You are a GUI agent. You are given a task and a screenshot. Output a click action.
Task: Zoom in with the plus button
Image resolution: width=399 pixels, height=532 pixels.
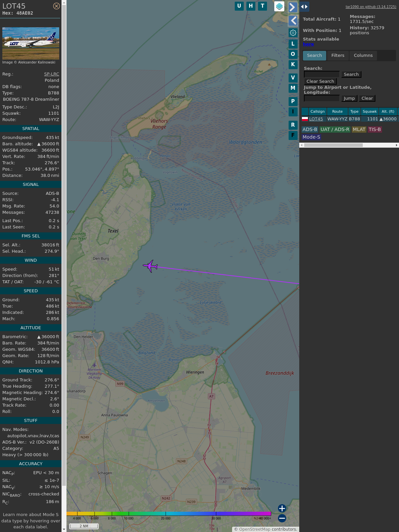[282, 508]
